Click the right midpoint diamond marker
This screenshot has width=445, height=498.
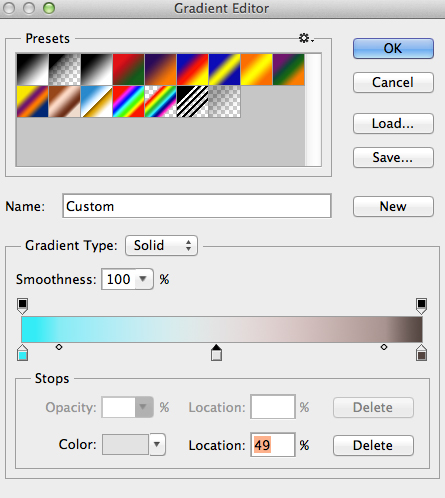tap(384, 347)
